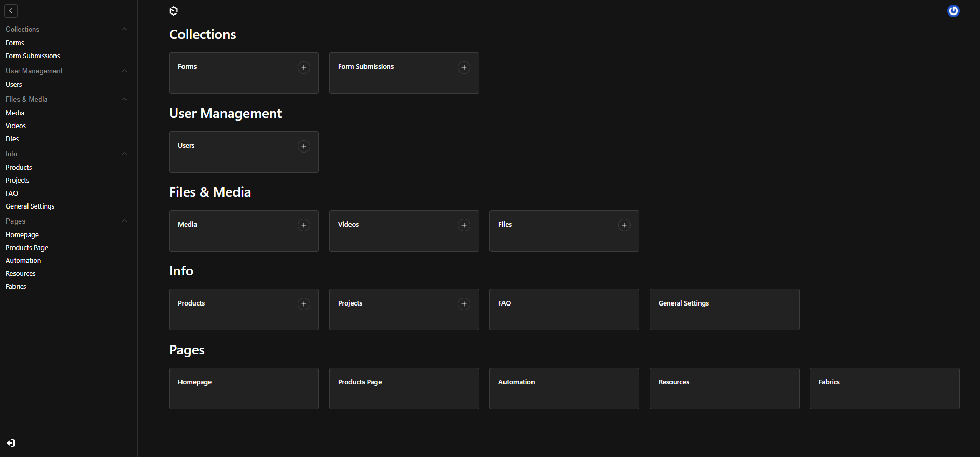Open Products Page in the sidebar
980x457 pixels.
tap(27, 247)
